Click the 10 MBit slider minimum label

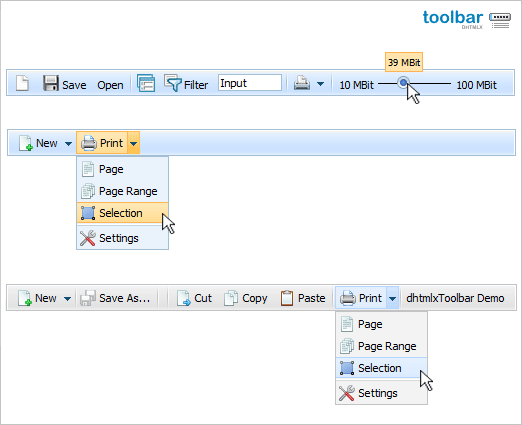tap(356, 85)
